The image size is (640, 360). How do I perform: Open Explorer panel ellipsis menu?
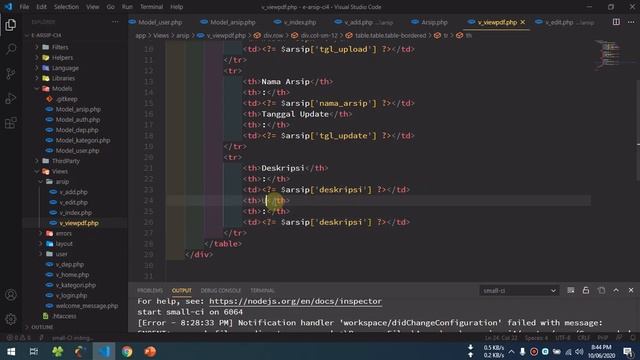click(116, 22)
